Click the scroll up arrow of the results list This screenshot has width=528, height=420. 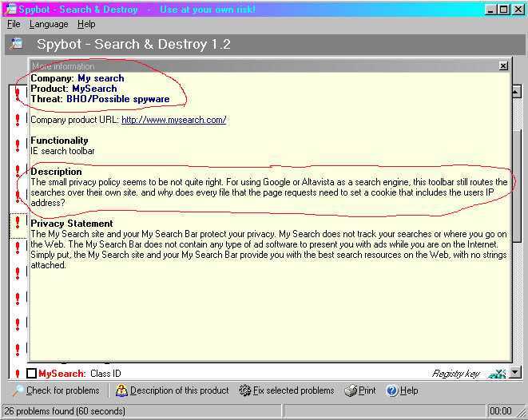coord(517,91)
